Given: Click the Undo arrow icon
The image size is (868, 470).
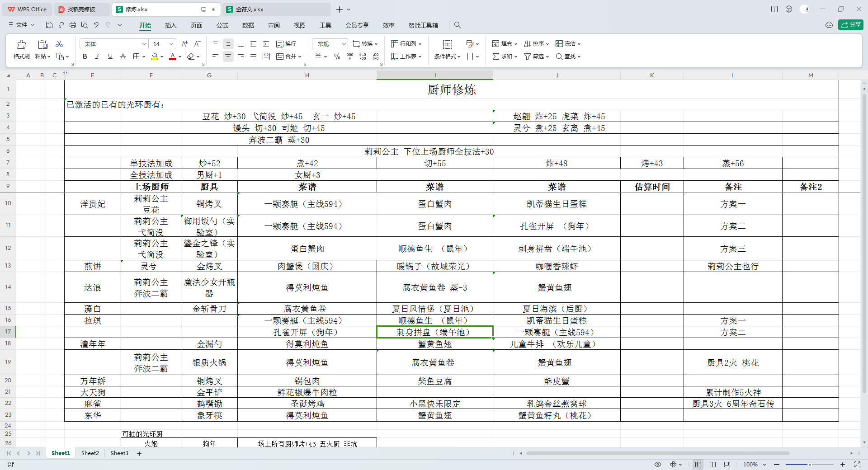Looking at the screenshot, I should pyautogui.click(x=96, y=25).
